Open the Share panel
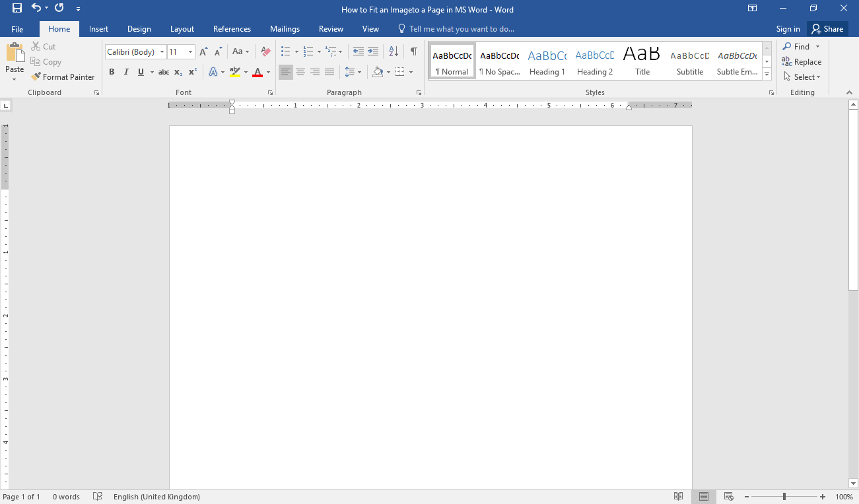This screenshot has width=859, height=504. point(827,28)
